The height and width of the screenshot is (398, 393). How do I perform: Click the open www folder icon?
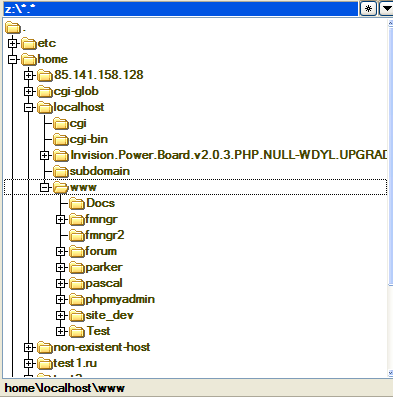[61, 187]
